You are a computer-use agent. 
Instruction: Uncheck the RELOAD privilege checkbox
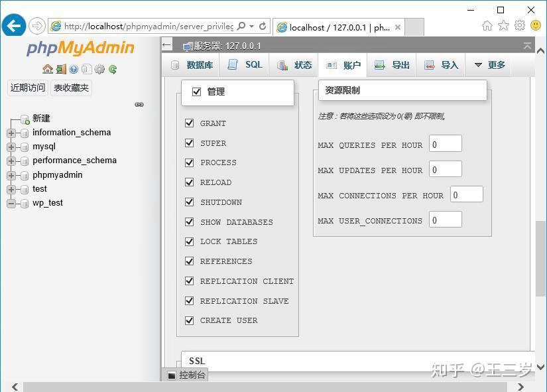(190, 182)
